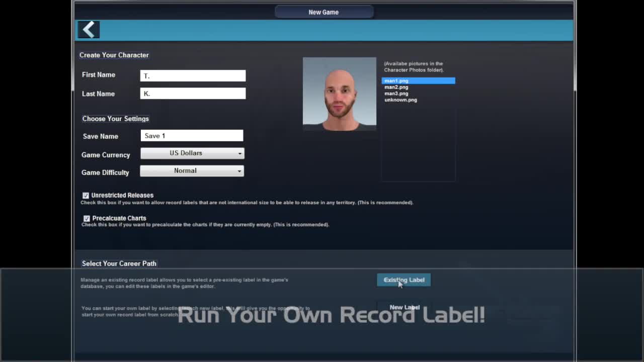Click the New Game title tab
The height and width of the screenshot is (362, 644).
click(x=324, y=12)
